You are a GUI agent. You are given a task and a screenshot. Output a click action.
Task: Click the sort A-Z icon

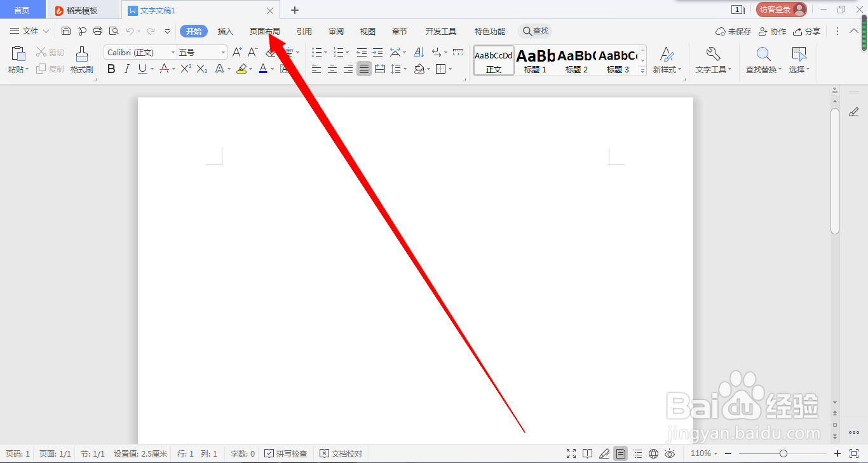coord(419,52)
